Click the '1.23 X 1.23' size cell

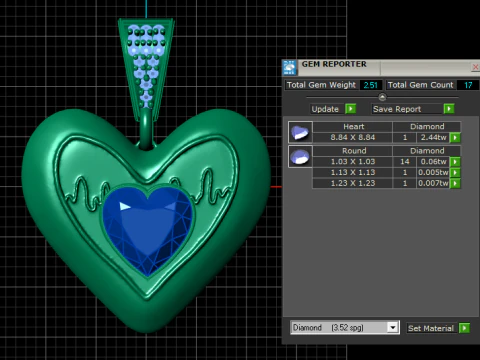(x=353, y=183)
